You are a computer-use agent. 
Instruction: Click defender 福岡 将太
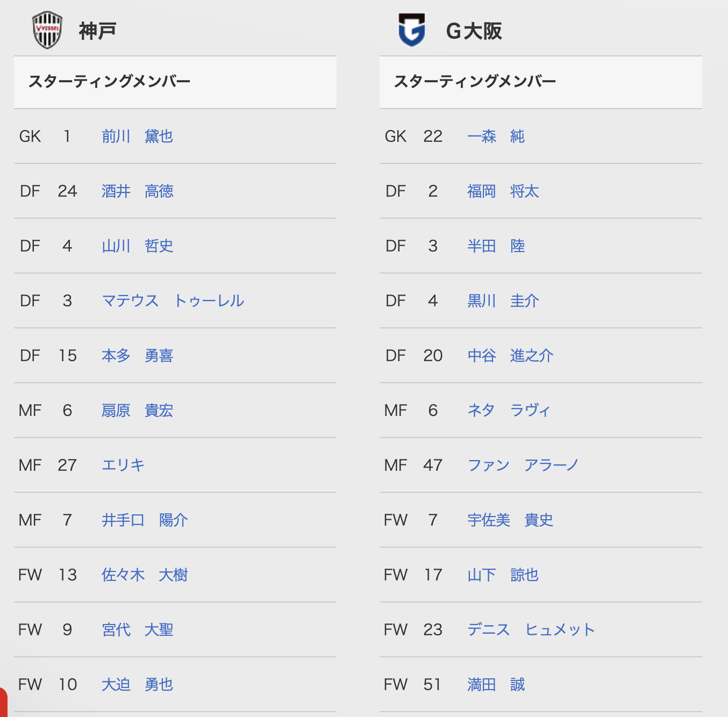point(503,191)
